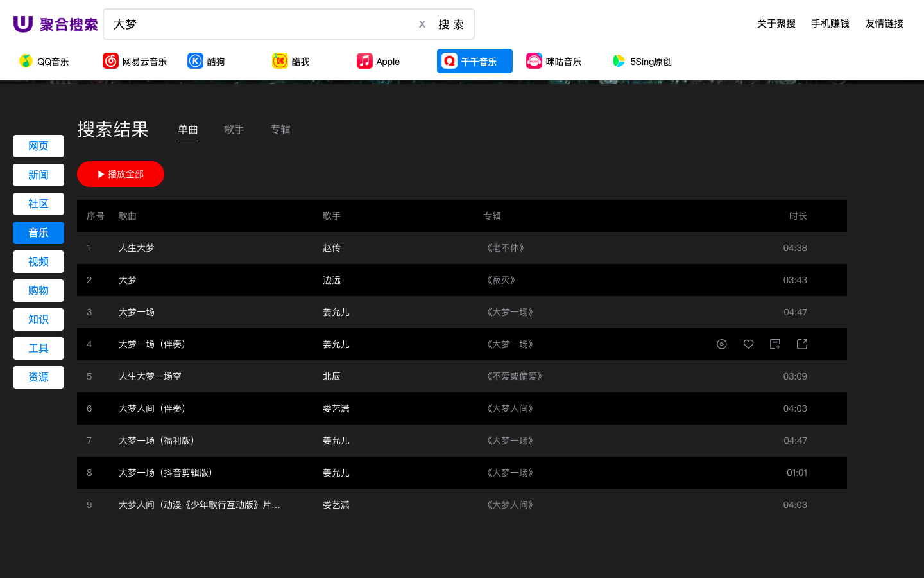Add 大梦一场（伴奏）to a playlist
The image size is (924, 578).
pyautogui.click(x=774, y=344)
